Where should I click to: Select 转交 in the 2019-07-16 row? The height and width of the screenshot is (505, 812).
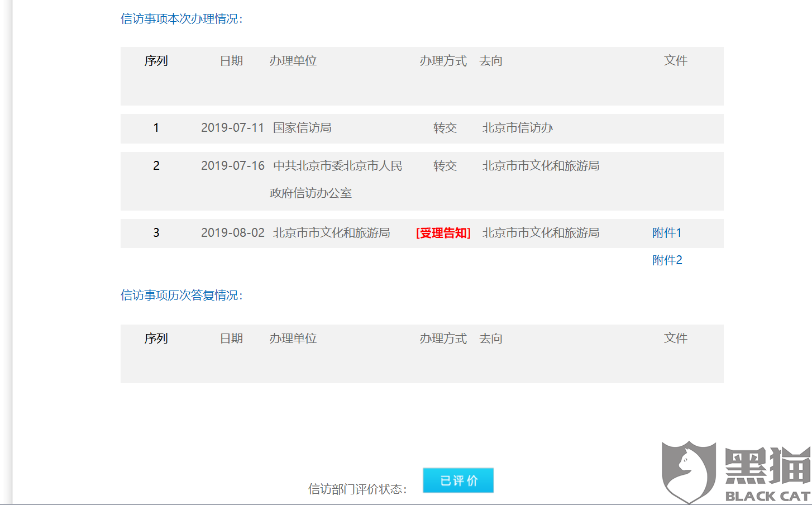445,166
